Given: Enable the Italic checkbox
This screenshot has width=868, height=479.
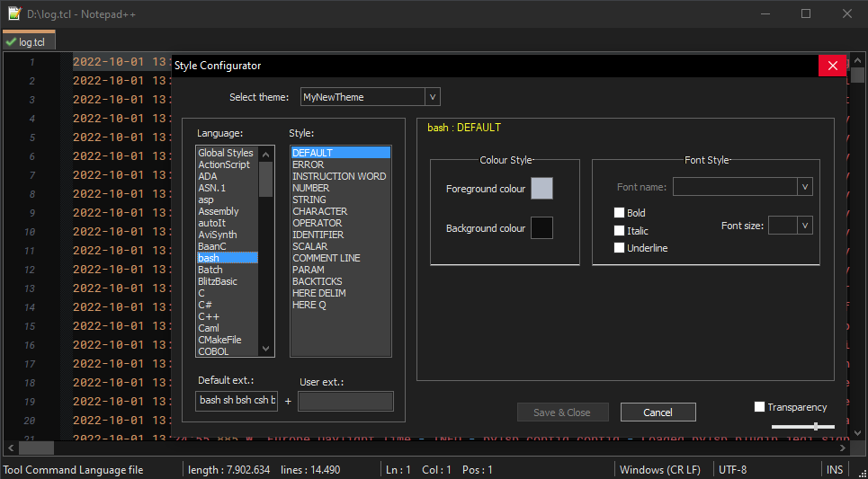Looking at the screenshot, I should point(620,231).
